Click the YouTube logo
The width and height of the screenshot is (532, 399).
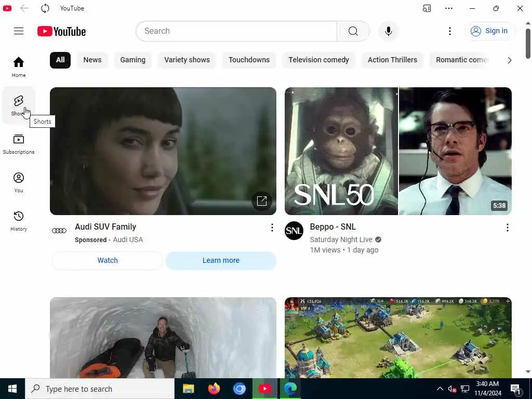[x=61, y=31]
